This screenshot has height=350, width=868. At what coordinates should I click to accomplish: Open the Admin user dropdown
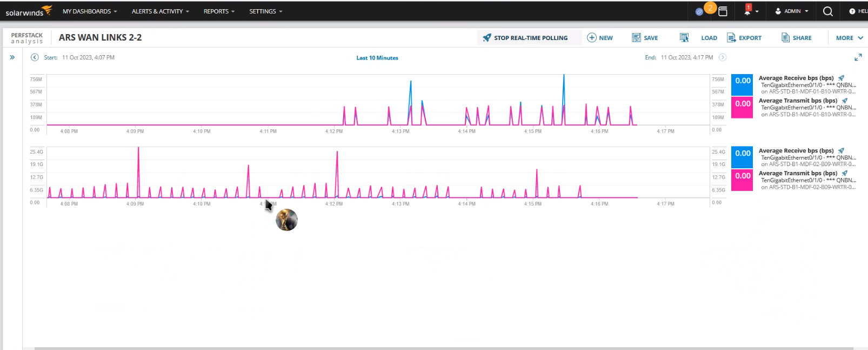pyautogui.click(x=792, y=11)
